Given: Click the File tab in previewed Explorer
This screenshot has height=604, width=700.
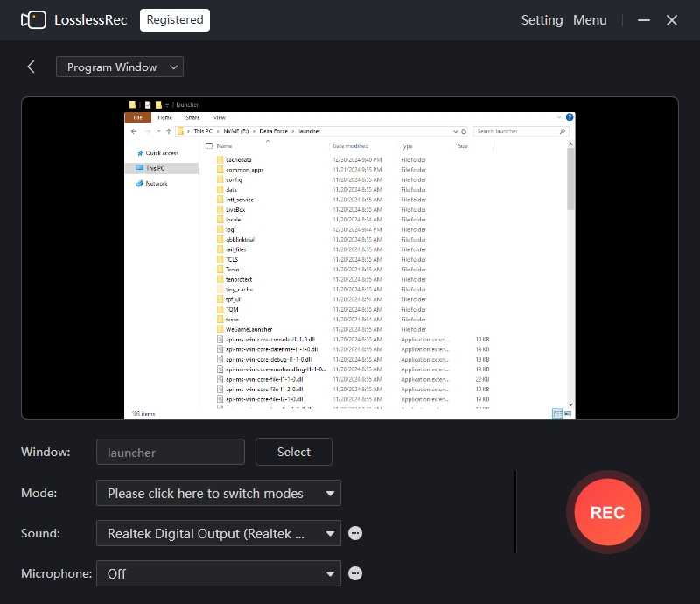Looking at the screenshot, I should click(x=138, y=117).
